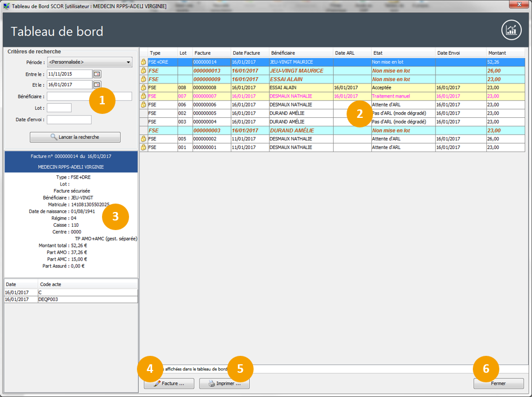Click the Lancer la recherche button
The height and width of the screenshot is (397, 532).
click(75, 137)
